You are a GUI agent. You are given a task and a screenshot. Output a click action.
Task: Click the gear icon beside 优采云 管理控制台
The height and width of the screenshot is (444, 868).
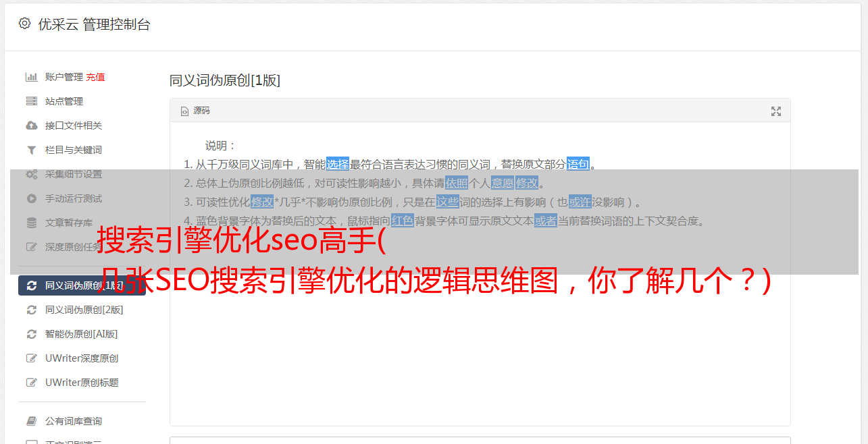point(25,24)
